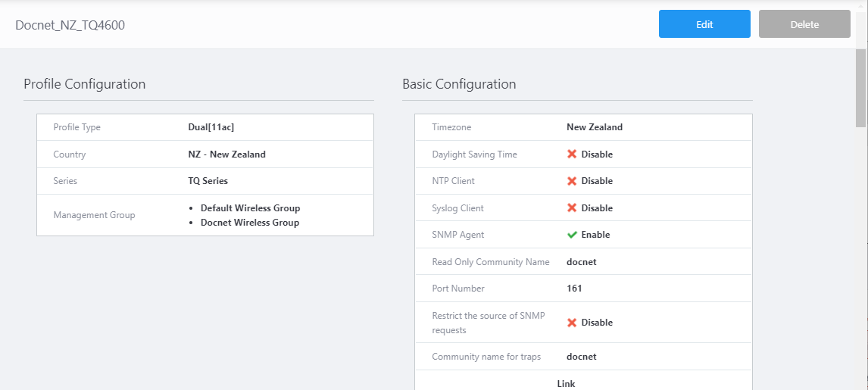Click the blue Edit button
Image resolution: width=868 pixels, height=390 pixels.
pos(704,24)
